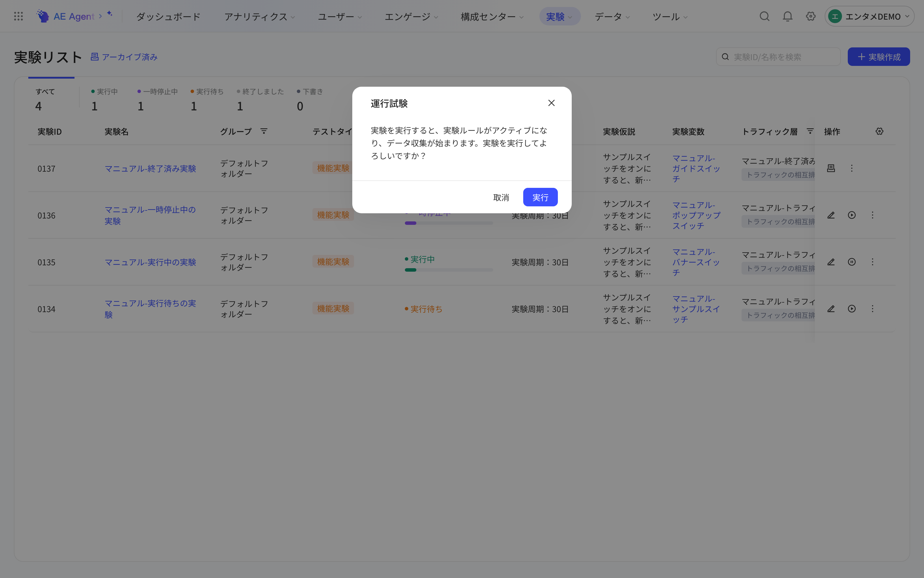The image size is (924, 578).
Task: Expand the 構成センター menu
Action: pyautogui.click(x=492, y=16)
